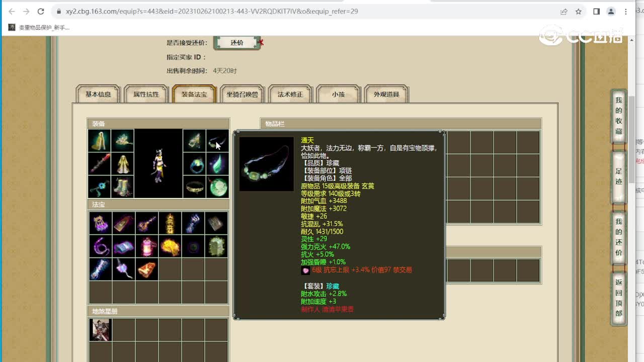644x362 pixels.
Task: Reload the page with the refresh icon
Action: [x=41, y=11]
